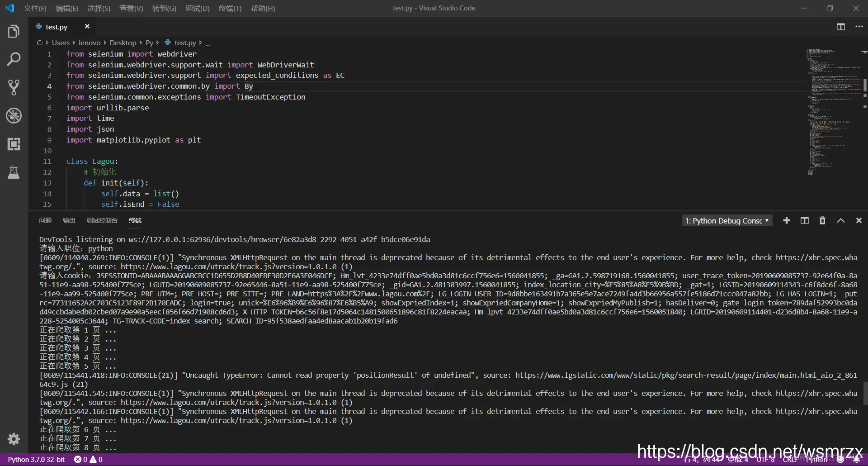Click line number 11 in gutter
Image resolution: width=868 pixels, height=466 pixels.
tap(47, 161)
